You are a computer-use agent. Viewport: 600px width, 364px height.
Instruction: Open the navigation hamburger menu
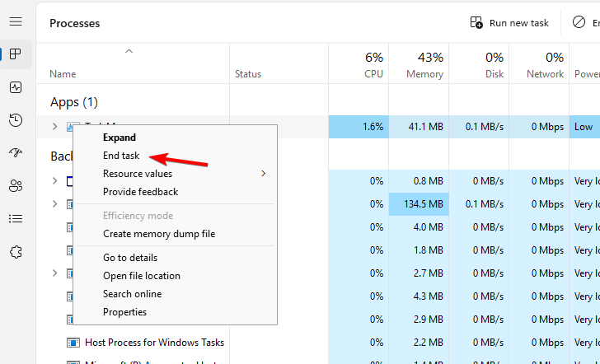point(16,21)
